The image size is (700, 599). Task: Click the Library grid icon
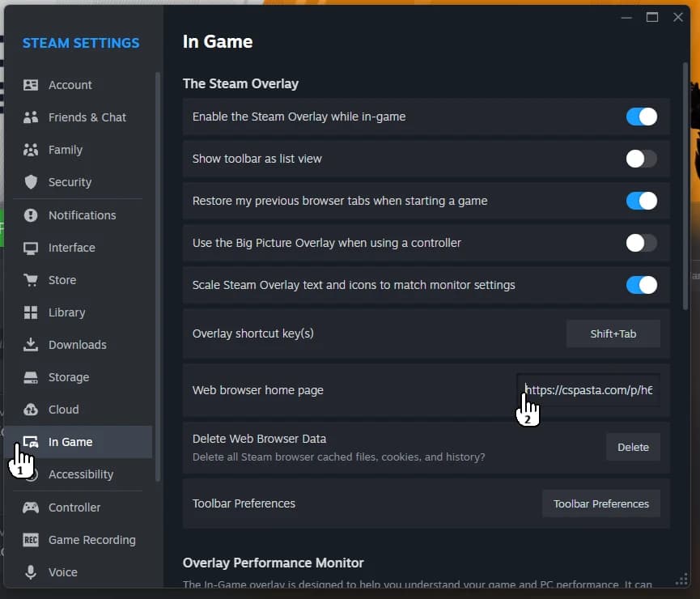pyautogui.click(x=31, y=312)
